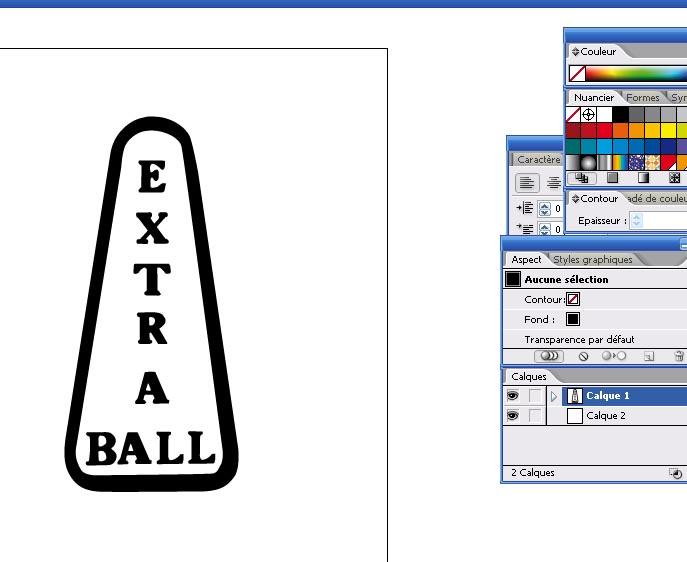This screenshot has height=562, width=687.
Task: Show gradient swatches only button
Action: point(643,178)
